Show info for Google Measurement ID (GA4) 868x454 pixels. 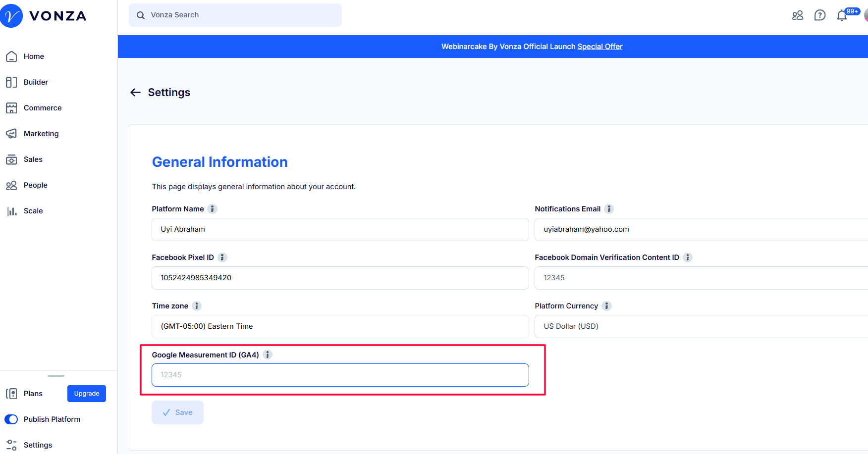pos(268,354)
